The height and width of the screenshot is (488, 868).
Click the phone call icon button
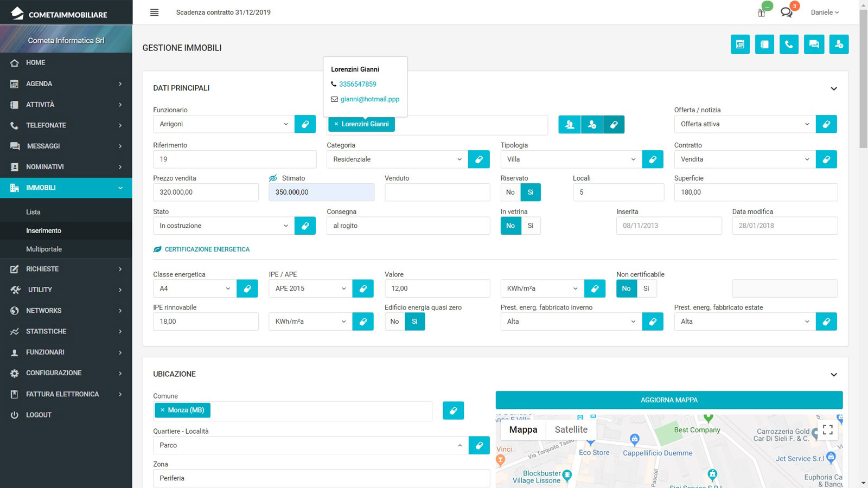click(x=789, y=44)
